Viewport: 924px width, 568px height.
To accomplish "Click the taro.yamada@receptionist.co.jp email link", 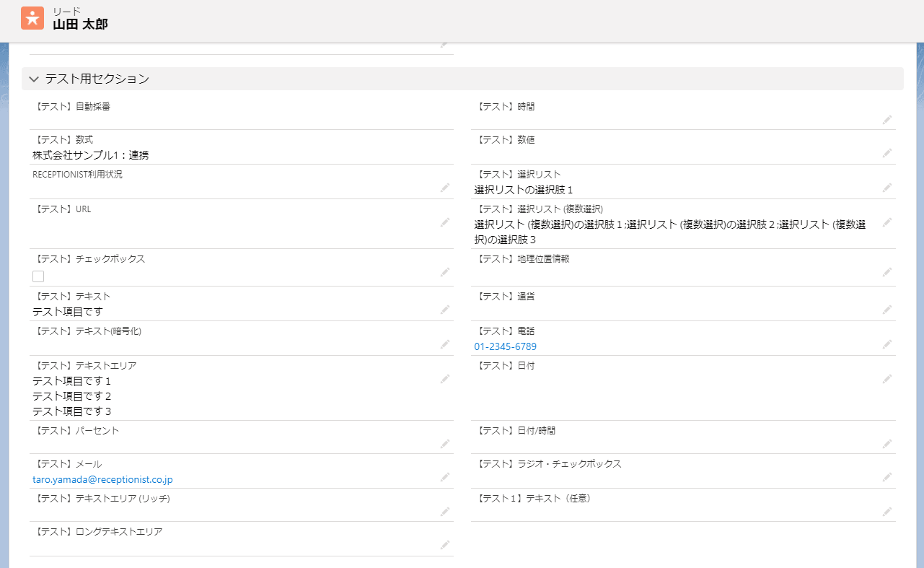I will (x=102, y=479).
